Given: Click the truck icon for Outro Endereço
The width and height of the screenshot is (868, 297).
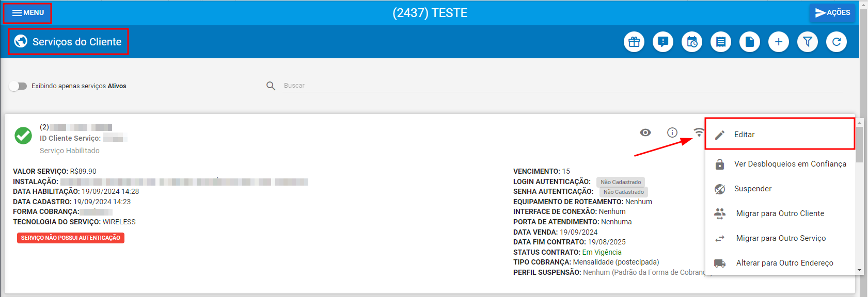Looking at the screenshot, I should click(720, 263).
